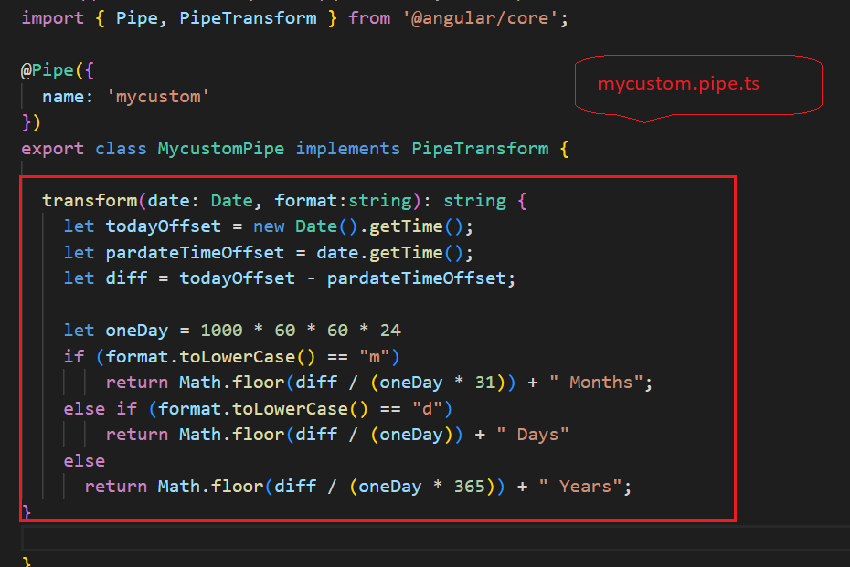The height and width of the screenshot is (567, 850).
Task: Click the number 365
Action: (469, 487)
